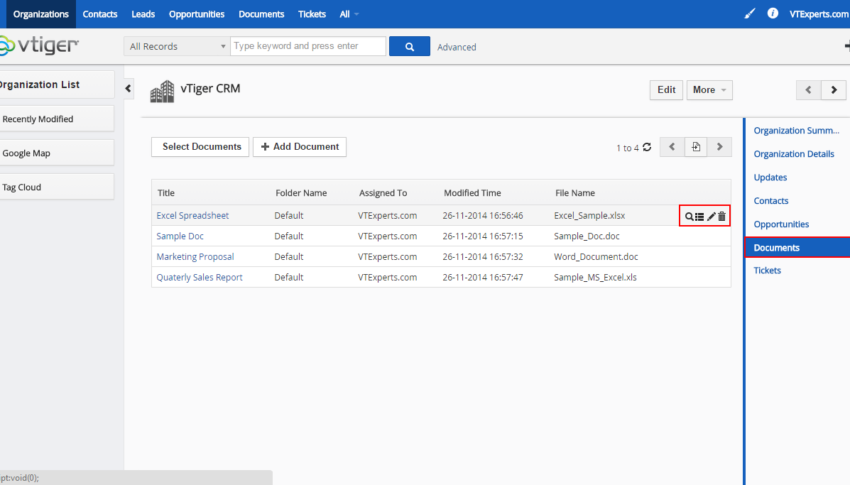Click the vTiger CRM record title

click(210, 89)
